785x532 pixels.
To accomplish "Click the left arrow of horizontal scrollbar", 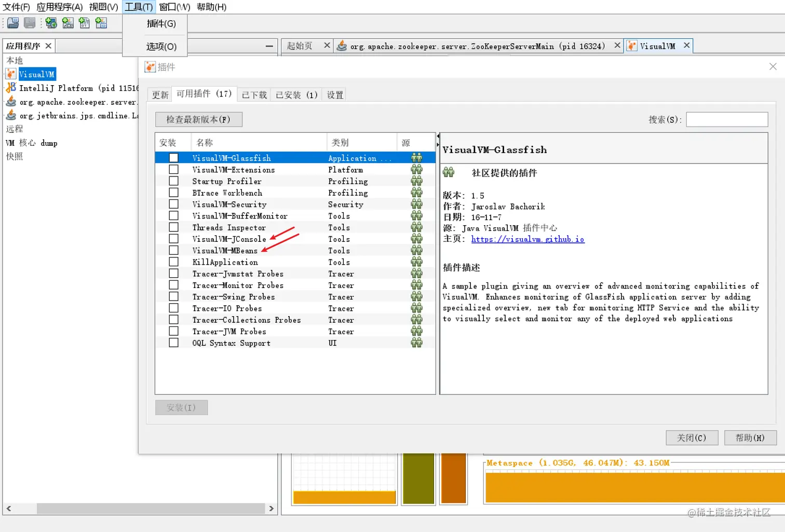I will click(x=9, y=508).
